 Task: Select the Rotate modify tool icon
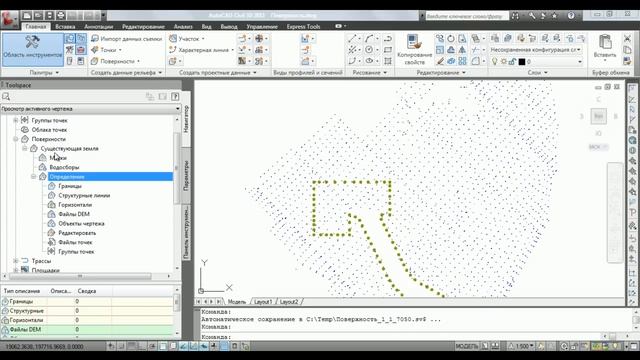[x=451, y=38]
